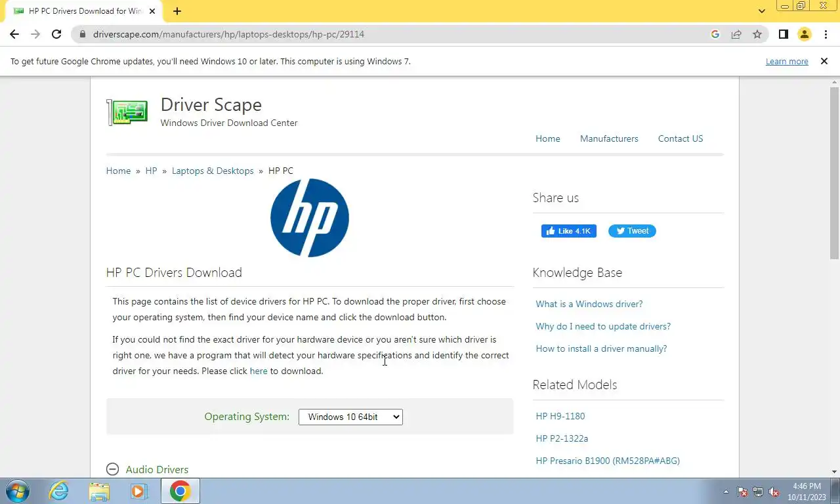Open HP Presario B1900 (RM528PA#ABG) link
This screenshot has width=840, height=504.
pyautogui.click(x=608, y=461)
